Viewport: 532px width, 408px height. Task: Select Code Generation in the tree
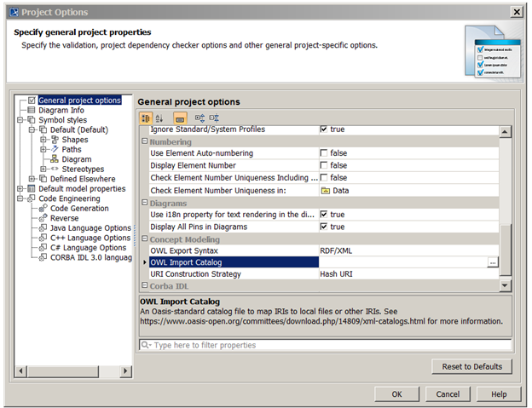pyautogui.click(x=78, y=208)
